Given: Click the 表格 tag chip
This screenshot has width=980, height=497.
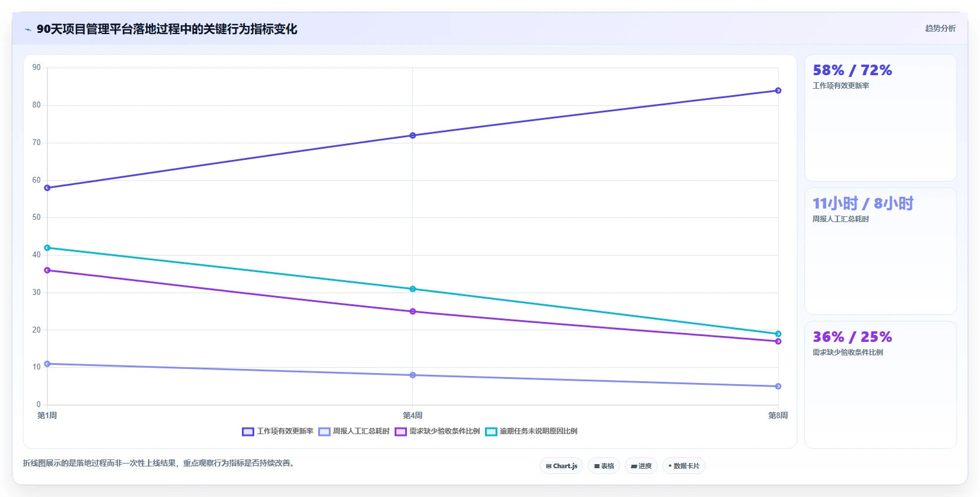Looking at the screenshot, I should point(604,466).
